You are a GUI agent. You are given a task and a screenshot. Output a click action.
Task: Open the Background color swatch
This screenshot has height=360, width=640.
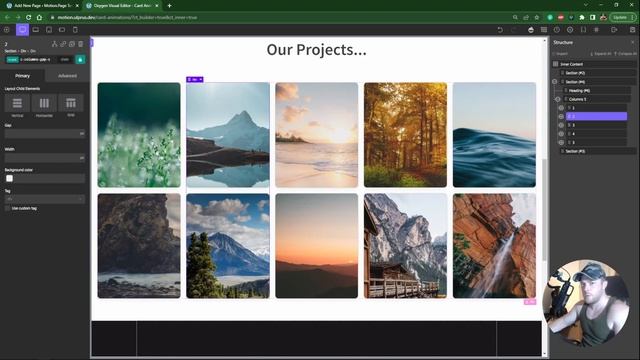click(x=9, y=178)
